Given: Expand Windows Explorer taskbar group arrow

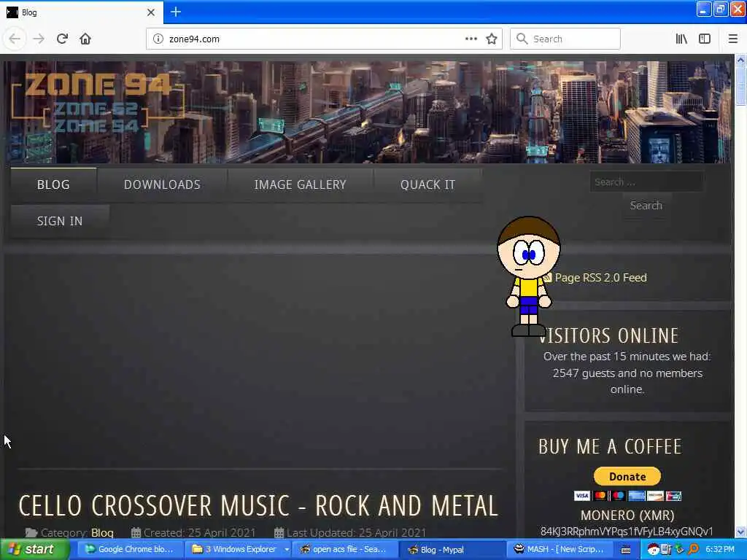Looking at the screenshot, I should point(287,550).
